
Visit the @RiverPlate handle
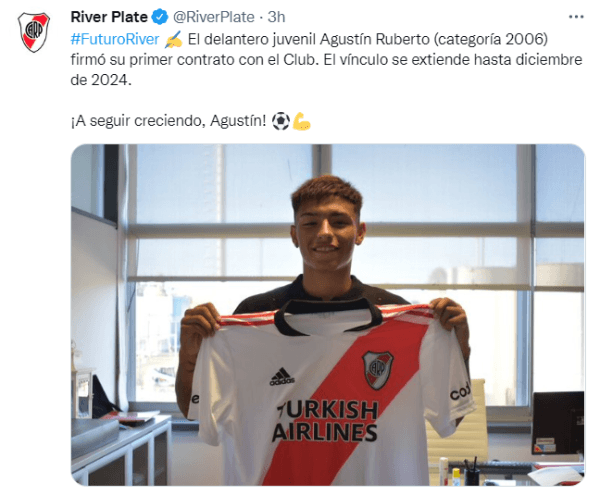(x=214, y=17)
